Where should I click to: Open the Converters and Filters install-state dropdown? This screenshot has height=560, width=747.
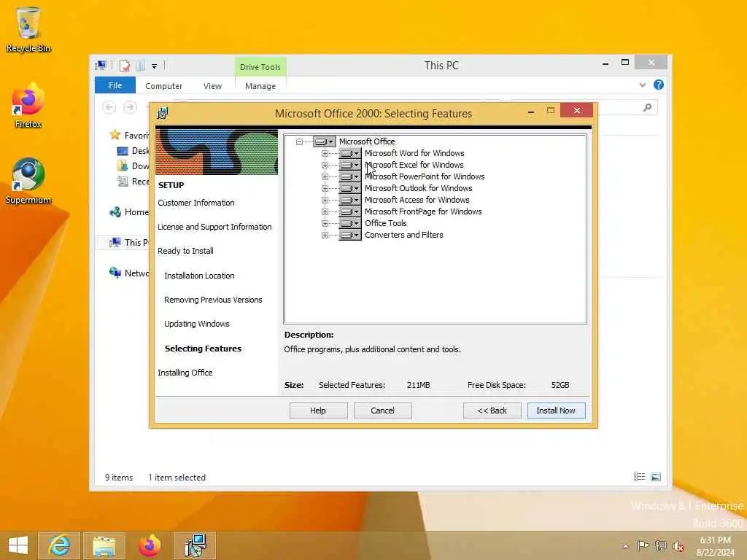tap(349, 235)
